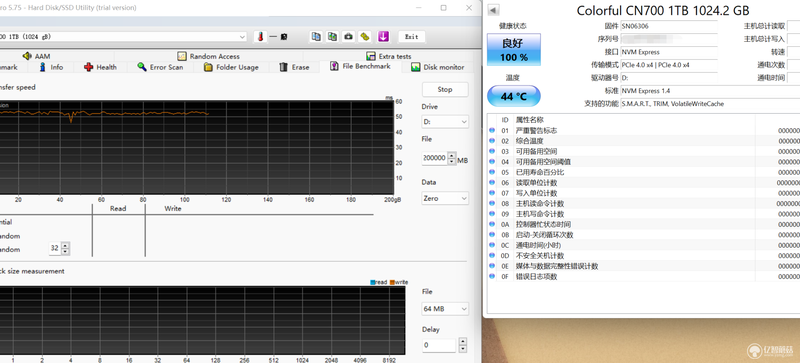Select the 主机写命令计数 attribute row
The width and height of the screenshot is (800, 363).
pyautogui.click(x=644, y=214)
